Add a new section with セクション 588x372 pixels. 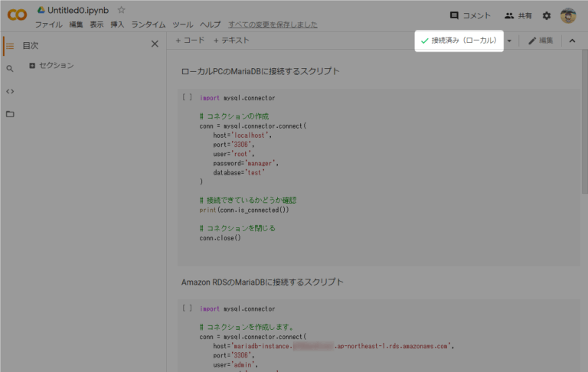[x=51, y=66]
